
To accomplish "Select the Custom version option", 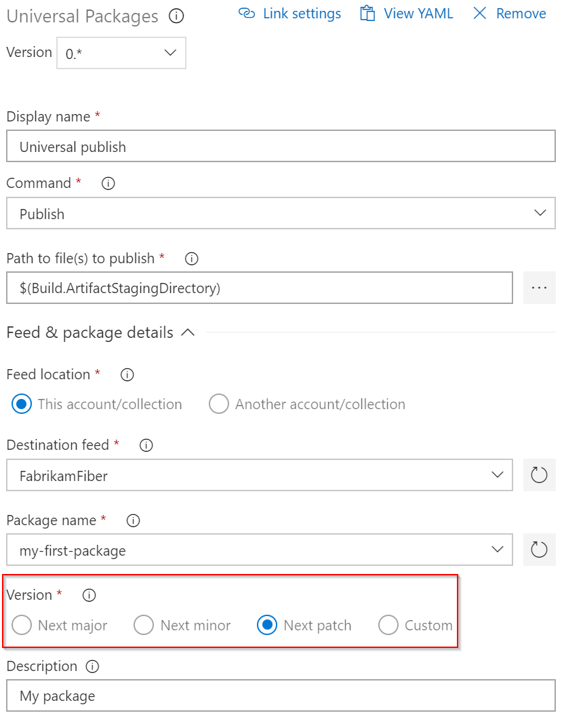I will 388,625.
